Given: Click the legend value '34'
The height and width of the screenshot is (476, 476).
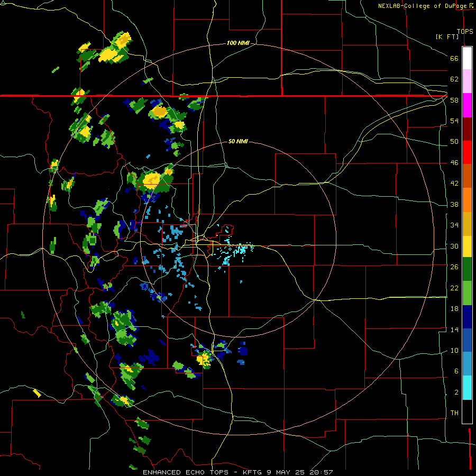Looking at the screenshot, I should pyautogui.click(x=454, y=225).
